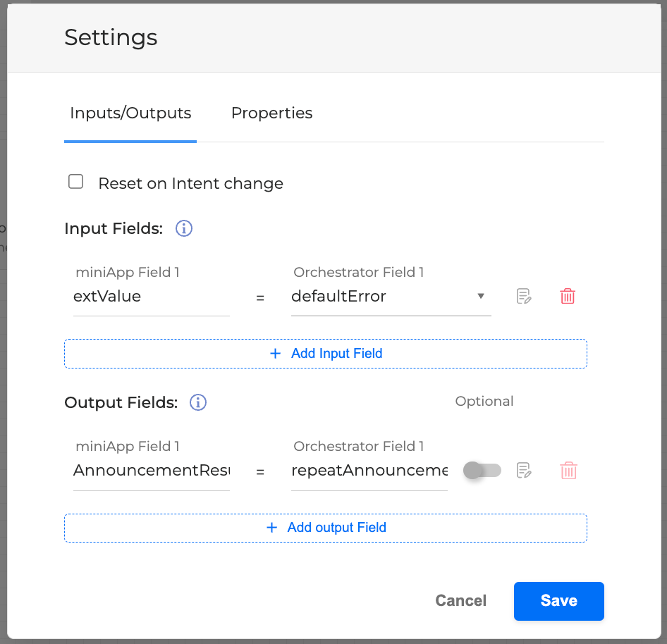Click the repeatAnnouncement Orchestrator output field
667x644 pixels.
tap(369, 471)
